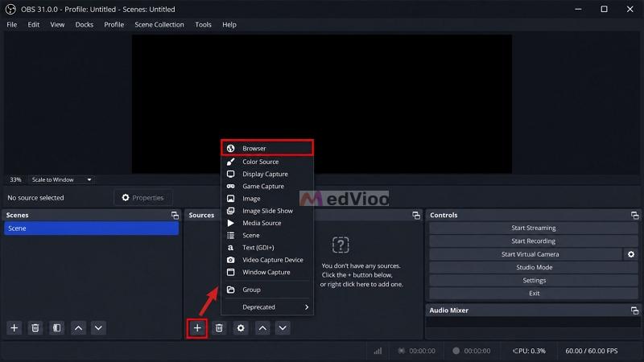
Task: Click the Properties button
Action: pyautogui.click(x=143, y=198)
